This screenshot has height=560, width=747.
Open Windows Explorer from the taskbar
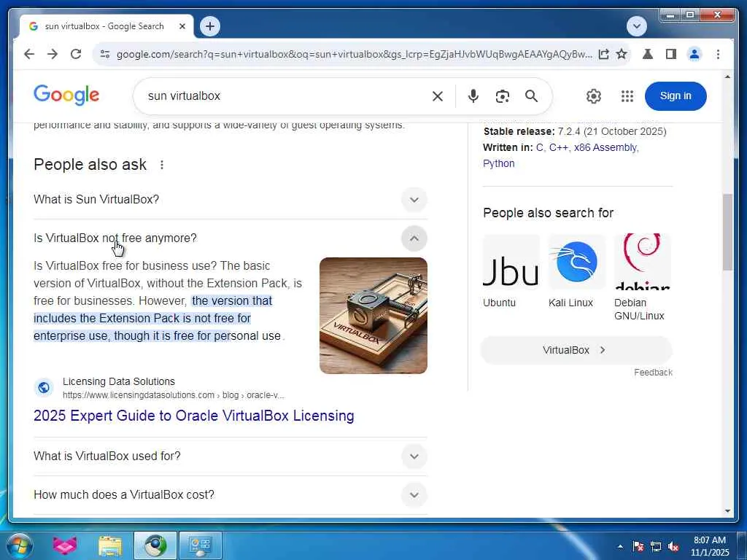[109, 545]
